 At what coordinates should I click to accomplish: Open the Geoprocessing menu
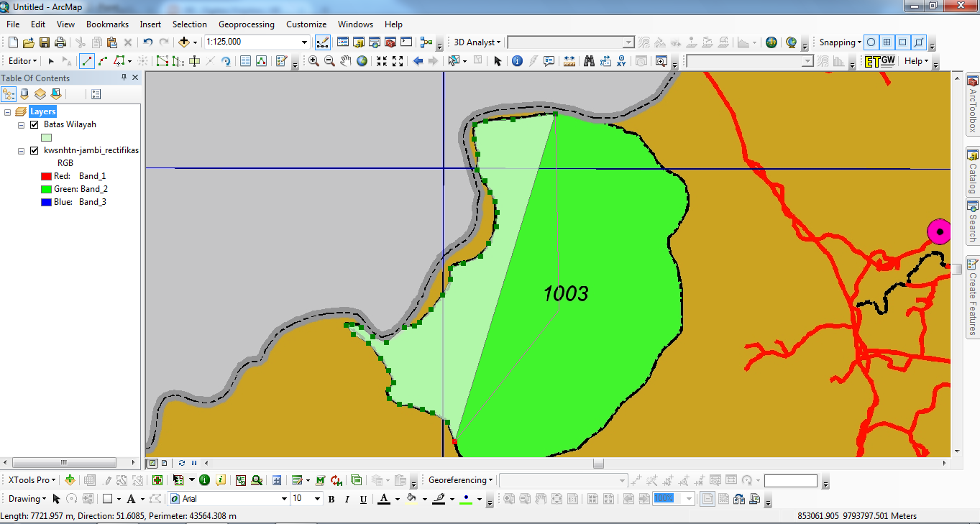(x=246, y=24)
